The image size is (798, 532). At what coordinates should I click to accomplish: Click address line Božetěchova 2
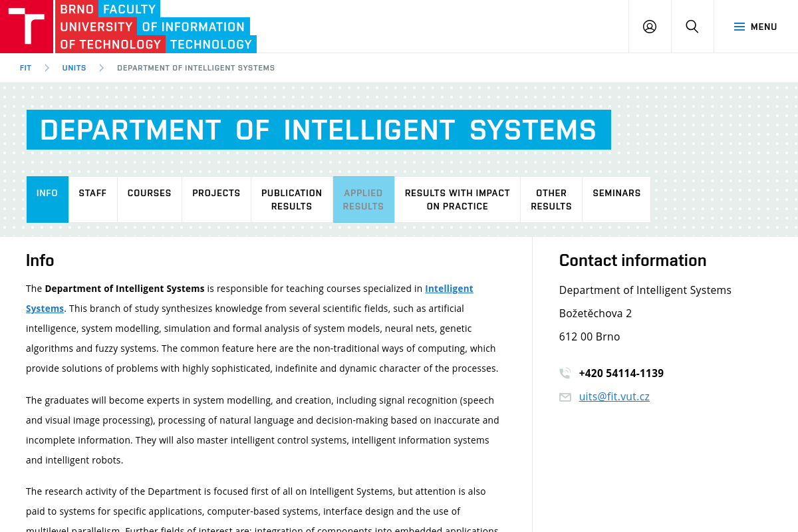point(595,313)
